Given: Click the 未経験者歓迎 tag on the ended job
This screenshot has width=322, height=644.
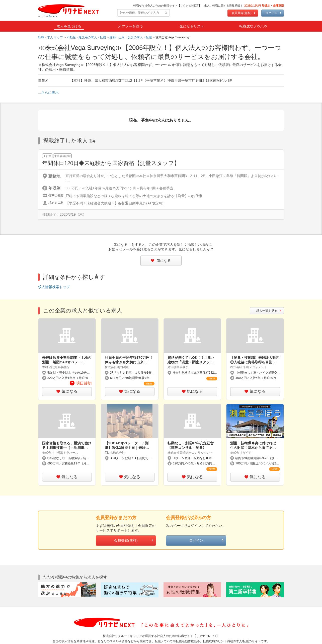Looking at the screenshot, I should click(x=62, y=156).
